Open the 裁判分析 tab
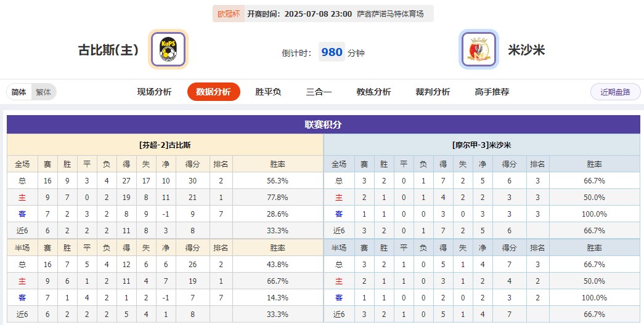Viewport: 644px width, 325px height. click(433, 92)
